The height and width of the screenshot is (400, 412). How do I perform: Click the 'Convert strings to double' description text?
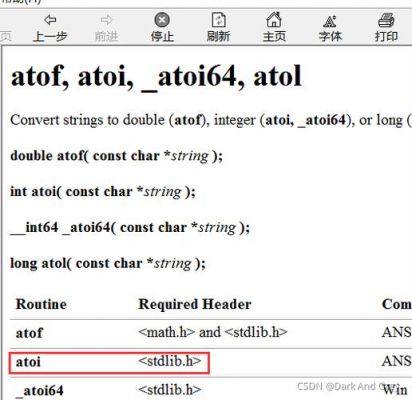(x=87, y=120)
